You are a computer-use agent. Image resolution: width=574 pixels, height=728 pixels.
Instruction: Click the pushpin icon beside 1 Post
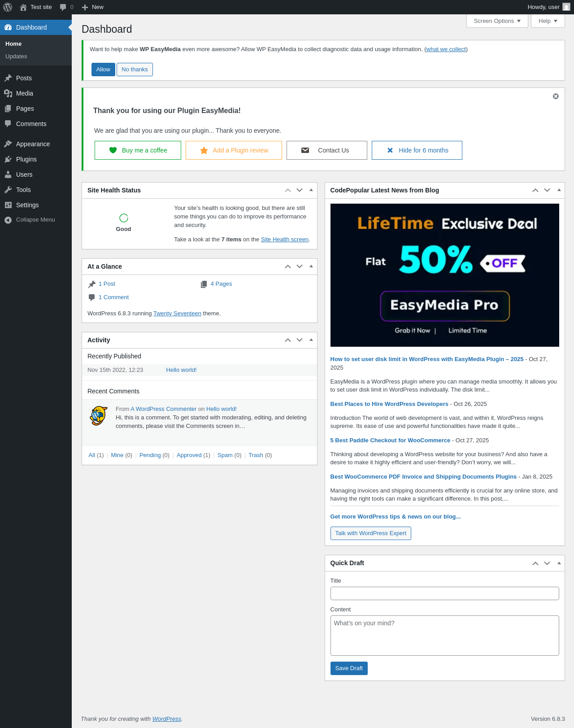click(92, 284)
